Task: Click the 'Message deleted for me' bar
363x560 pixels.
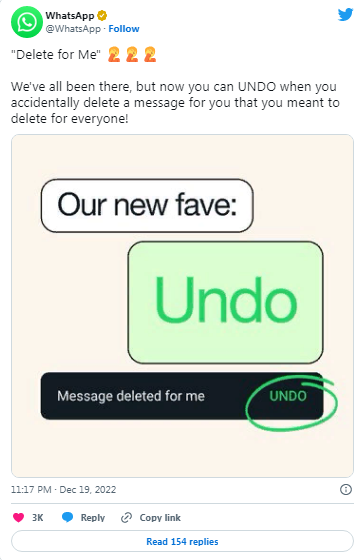Action: coord(182,396)
